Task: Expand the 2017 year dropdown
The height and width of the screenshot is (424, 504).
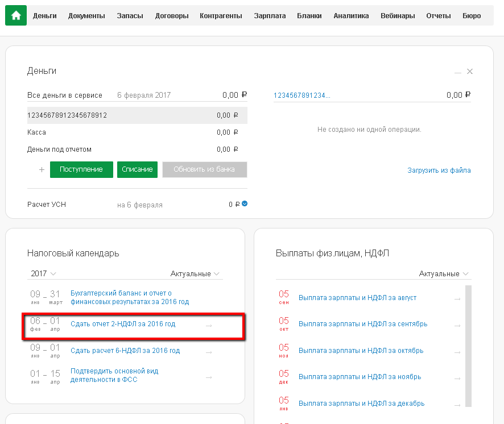Action: tap(43, 274)
